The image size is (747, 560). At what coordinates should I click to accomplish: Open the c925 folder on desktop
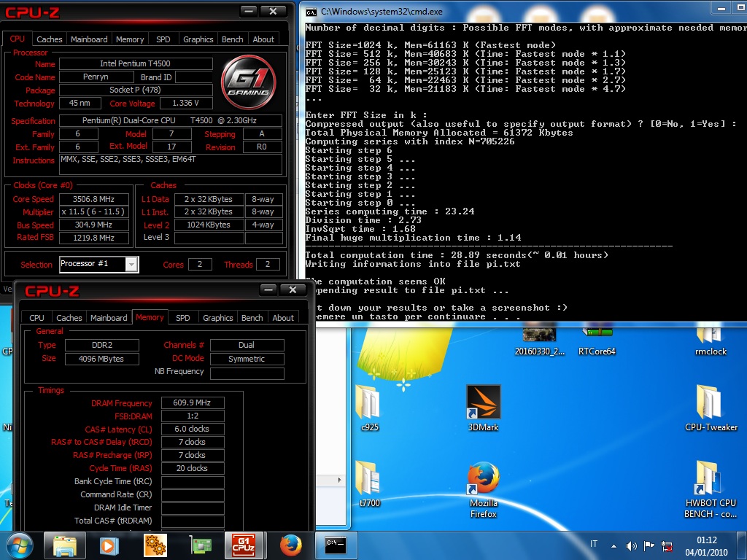tap(368, 408)
